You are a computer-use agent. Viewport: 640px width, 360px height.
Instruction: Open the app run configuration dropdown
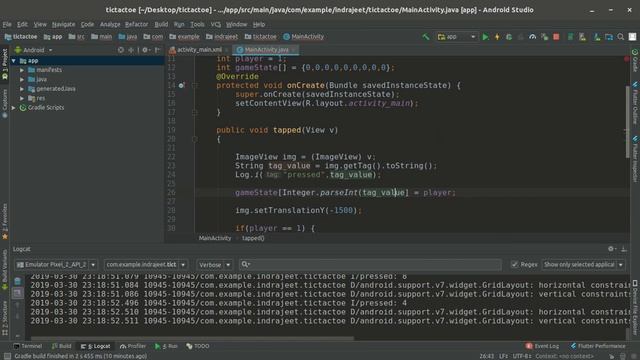tap(456, 37)
